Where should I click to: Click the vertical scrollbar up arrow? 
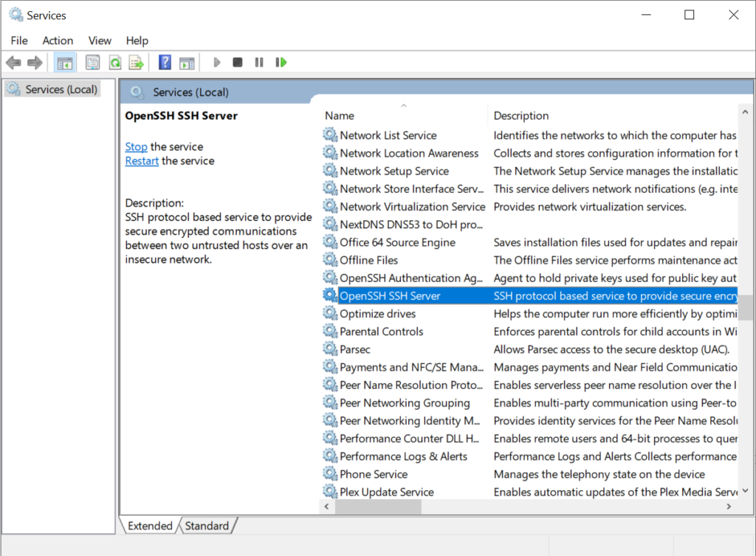(746, 112)
